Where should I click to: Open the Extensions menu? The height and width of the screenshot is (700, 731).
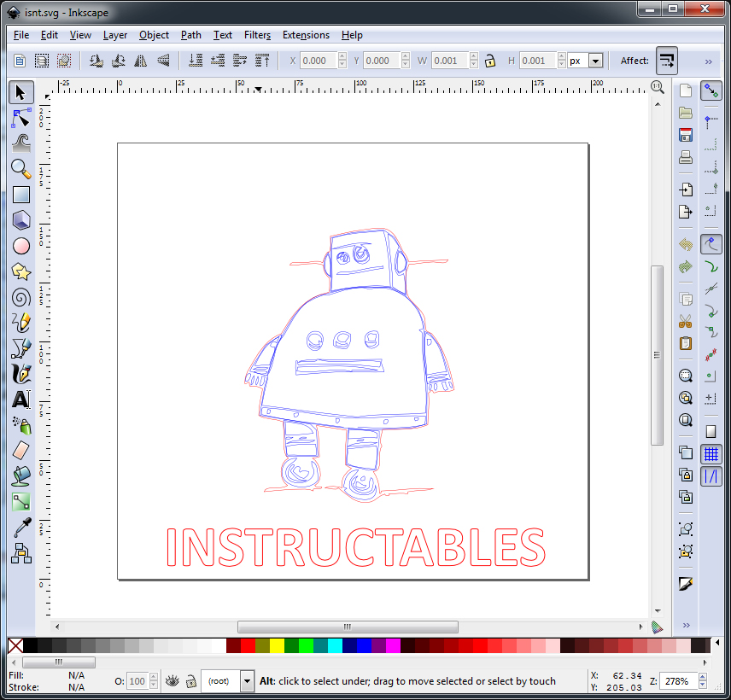coord(306,35)
